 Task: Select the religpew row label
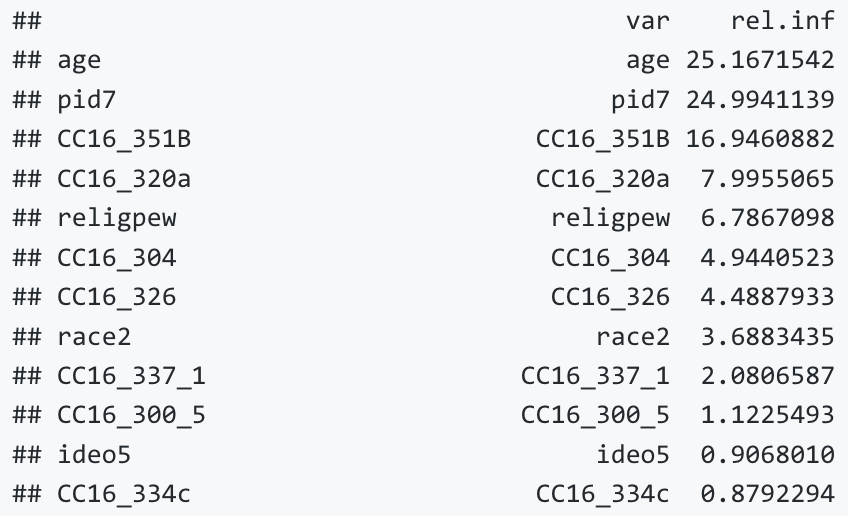pos(117,219)
